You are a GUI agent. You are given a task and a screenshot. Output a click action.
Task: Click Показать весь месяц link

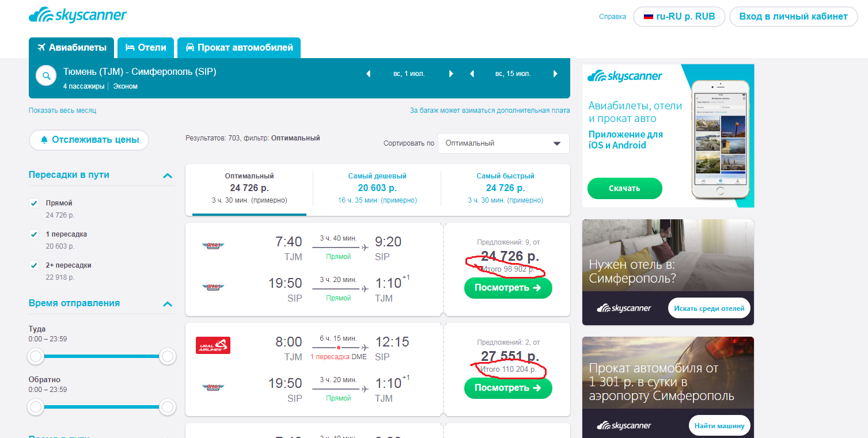(x=62, y=111)
